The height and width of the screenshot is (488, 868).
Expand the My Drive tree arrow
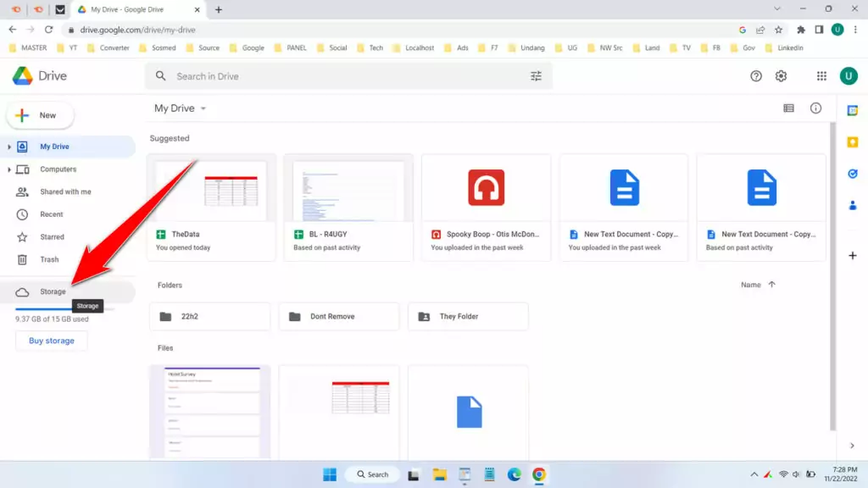click(x=9, y=147)
